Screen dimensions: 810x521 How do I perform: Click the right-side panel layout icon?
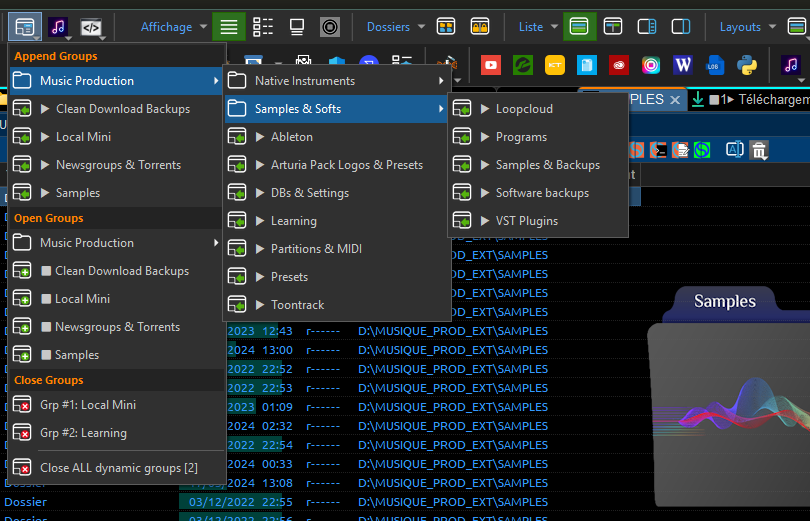coord(647,27)
